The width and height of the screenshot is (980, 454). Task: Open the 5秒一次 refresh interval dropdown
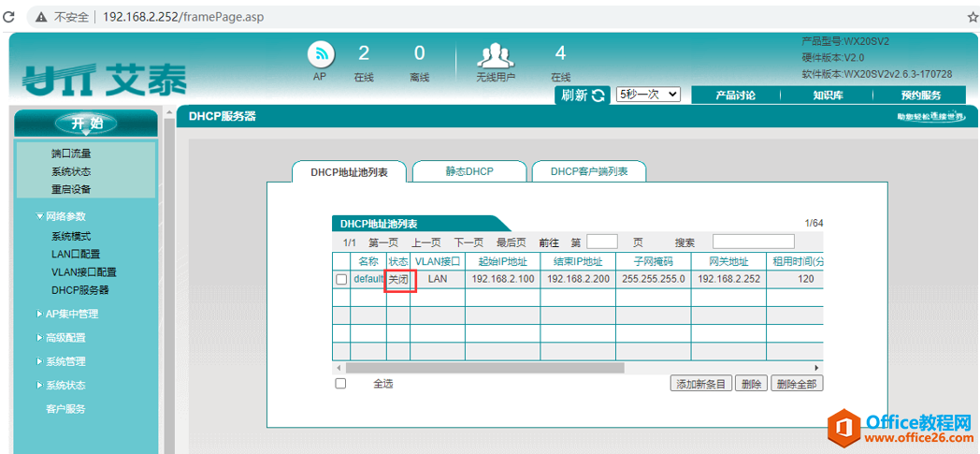[x=648, y=95]
